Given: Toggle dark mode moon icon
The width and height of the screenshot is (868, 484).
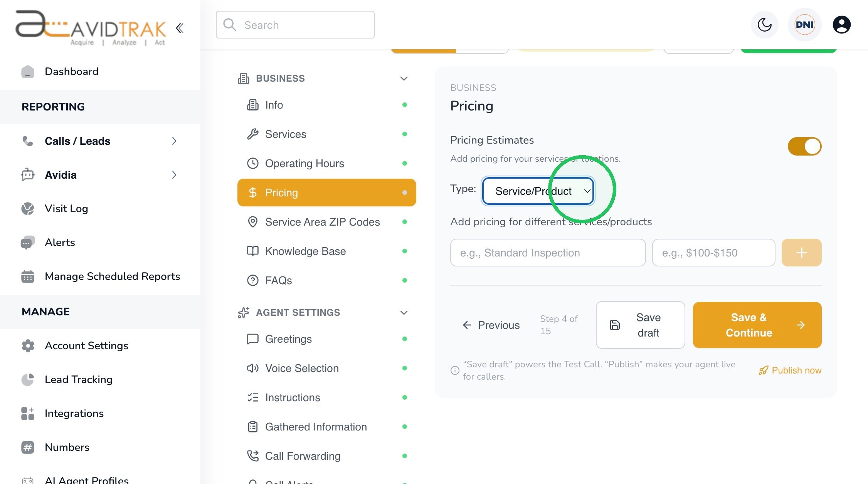Looking at the screenshot, I should click(765, 25).
